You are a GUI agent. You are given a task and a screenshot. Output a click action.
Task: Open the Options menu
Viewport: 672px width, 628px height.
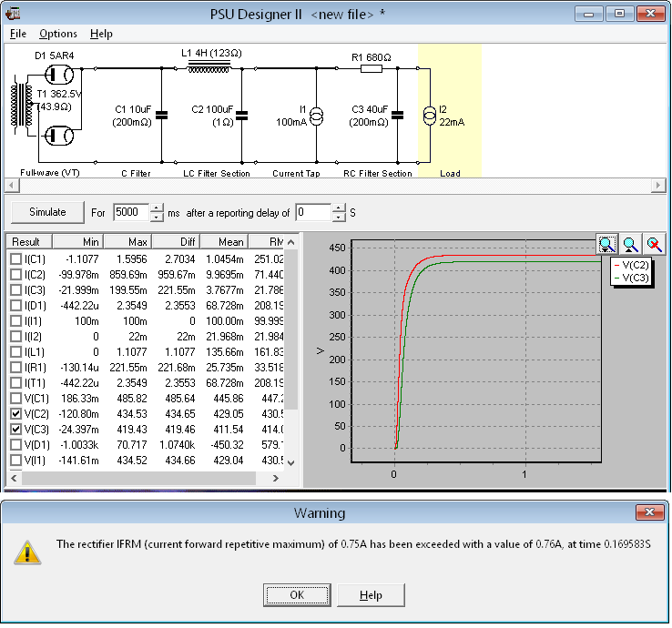point(58,34)
